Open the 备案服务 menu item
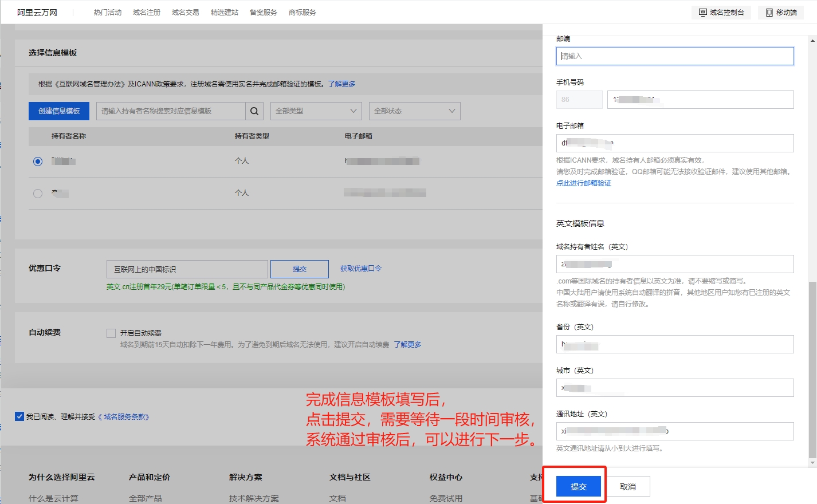Viewport: 817px width, 504px height. pyautogui.click(x=263, y=11)
